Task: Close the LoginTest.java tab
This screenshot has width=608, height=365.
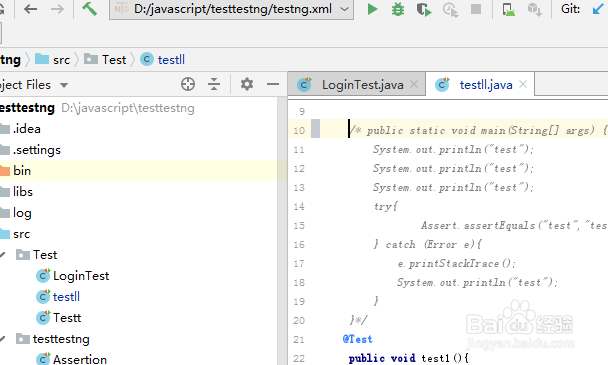Action: [x=414, y=84]
